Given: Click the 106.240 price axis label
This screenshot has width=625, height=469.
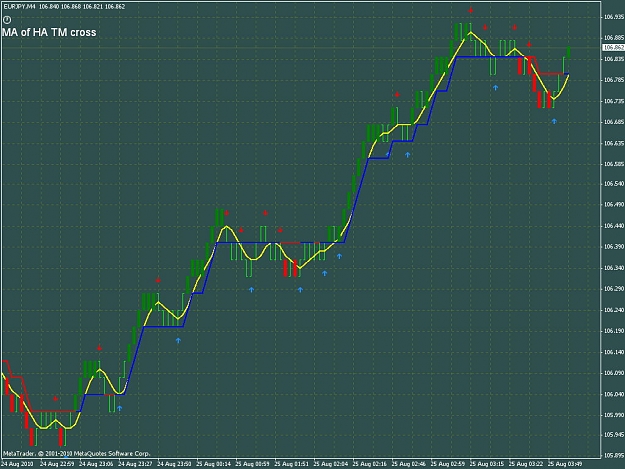Looking at the screenshot, I should (x=614, y=310).
